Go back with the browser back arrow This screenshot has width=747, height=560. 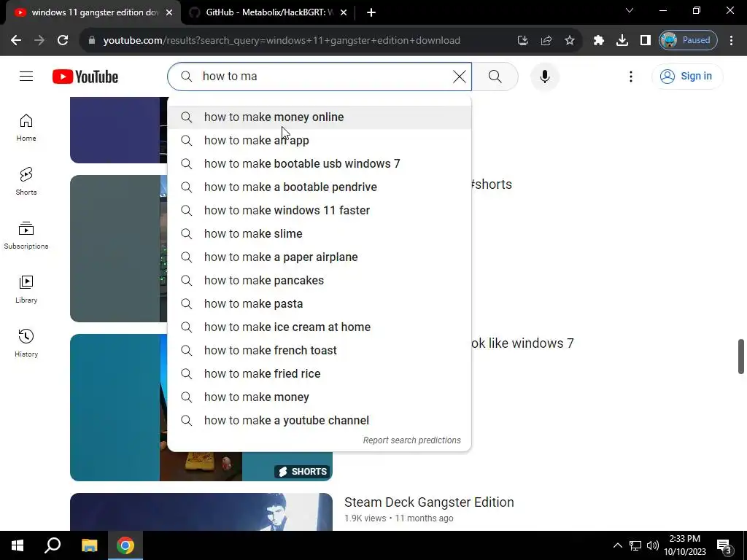pyautogui.click(x=16, y=41)
